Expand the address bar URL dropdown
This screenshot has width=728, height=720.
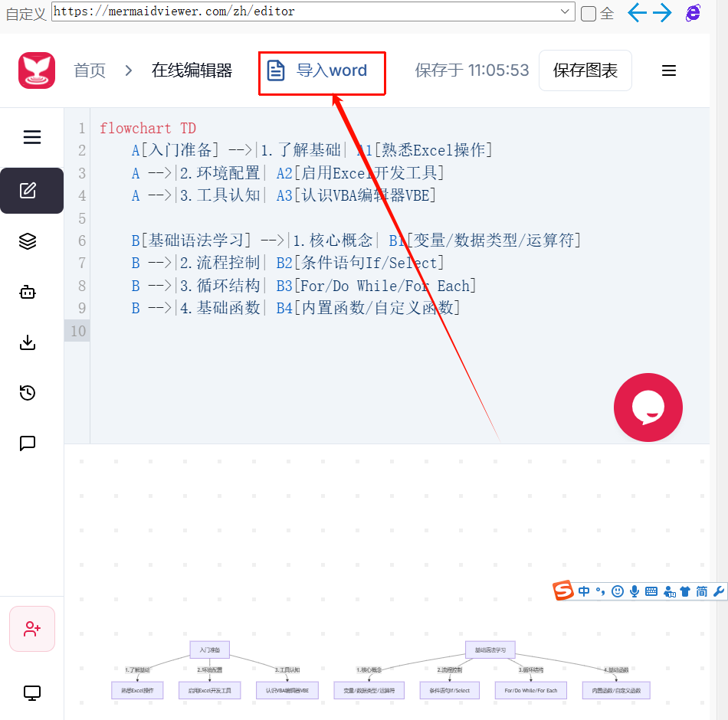click(565, 11)
